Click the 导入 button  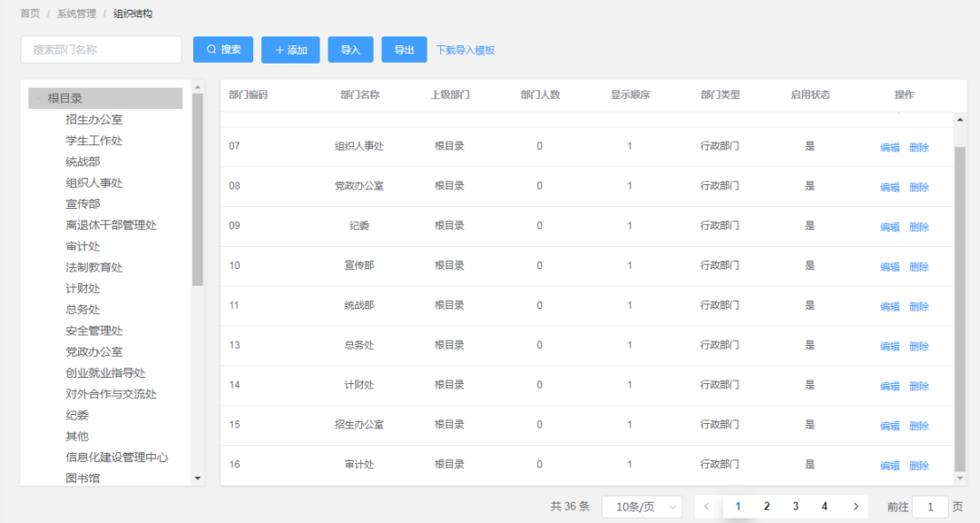pos(350,50)
